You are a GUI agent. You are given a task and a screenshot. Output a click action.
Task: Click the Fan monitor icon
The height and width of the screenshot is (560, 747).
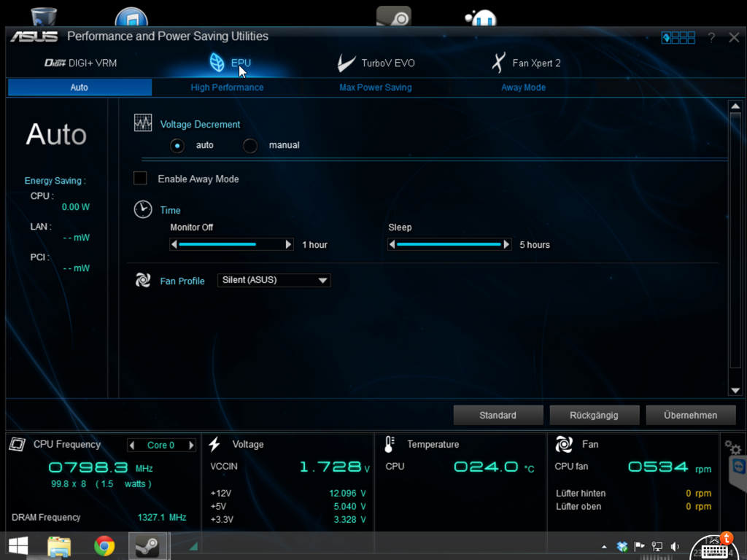564,444
